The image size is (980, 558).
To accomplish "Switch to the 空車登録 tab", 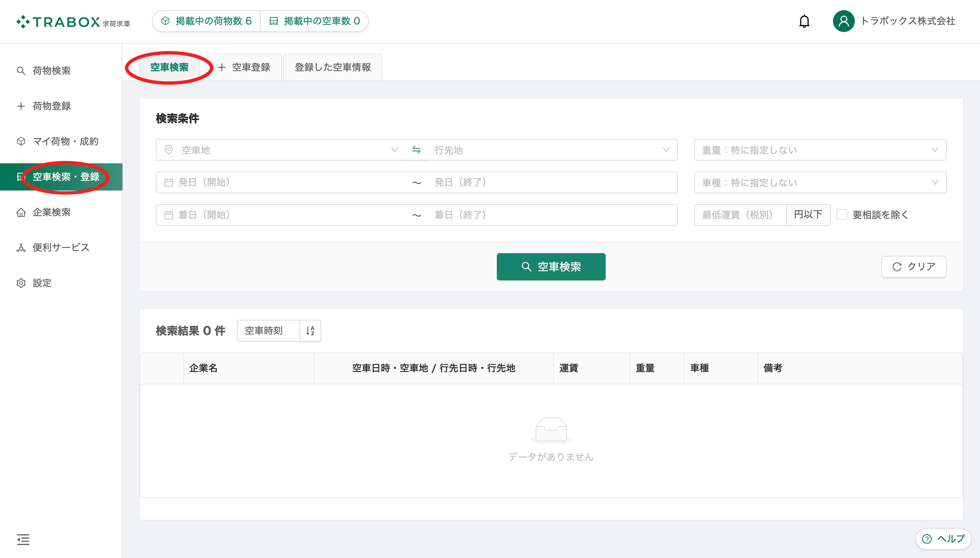I will [x=244, y=67].
